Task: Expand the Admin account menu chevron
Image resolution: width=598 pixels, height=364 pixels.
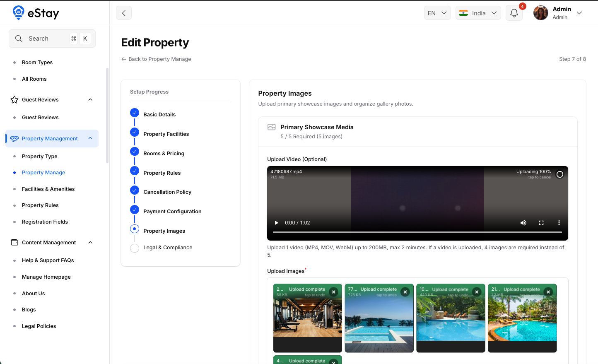Action: pyautogui.click(x=579, y=13)
